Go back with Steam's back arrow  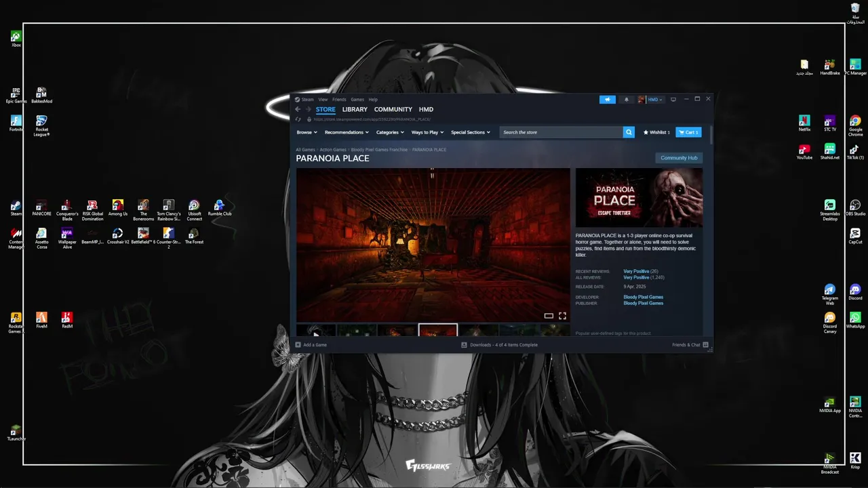tap(297, 109)
